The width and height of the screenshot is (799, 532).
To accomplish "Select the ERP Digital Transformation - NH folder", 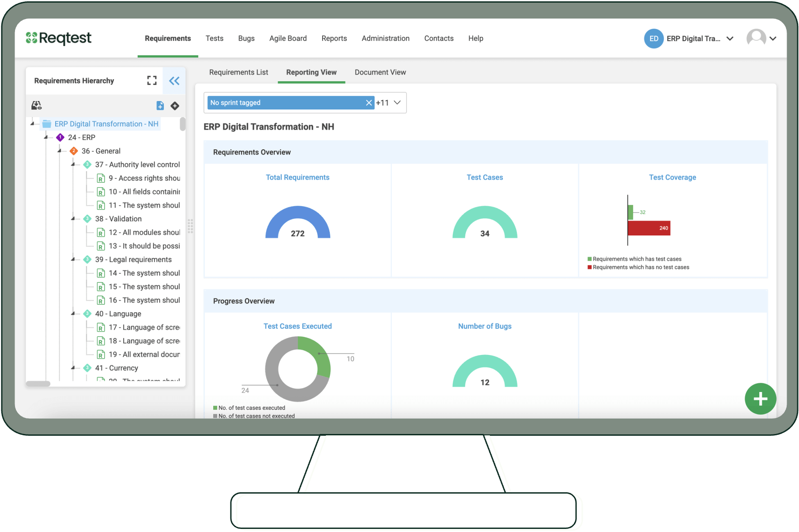I will [106, 124].
